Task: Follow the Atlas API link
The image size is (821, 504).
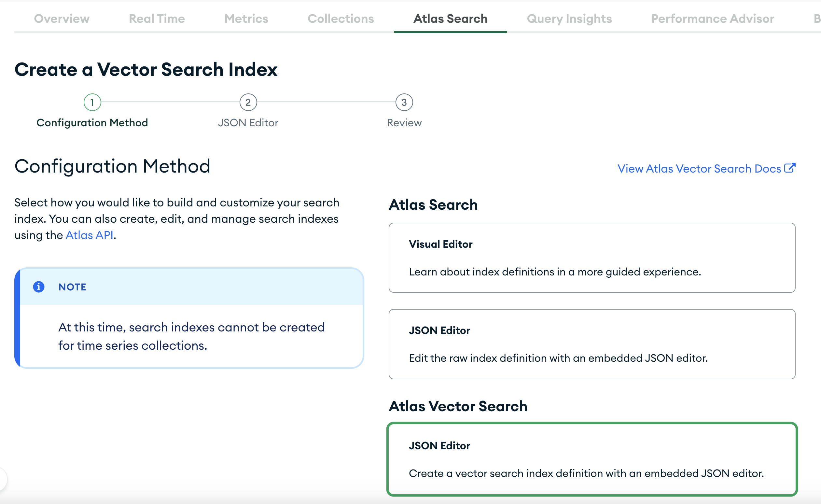Action: click(x=89, y=235)
